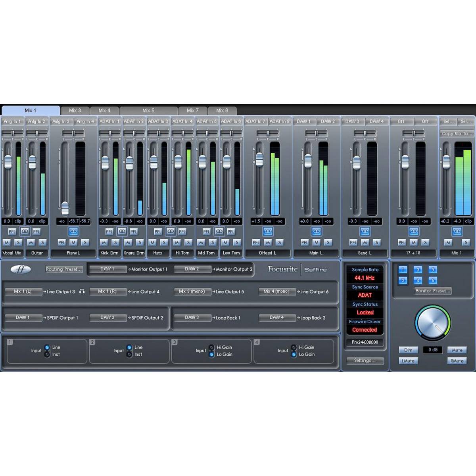This screenshot has width=476, height=476.
Task: Switch to the Mix 5 tab
Action: click(148, 111)
